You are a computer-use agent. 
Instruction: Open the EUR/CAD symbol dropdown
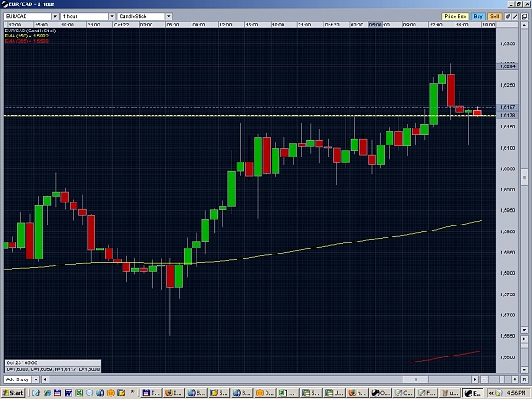(x=55, y=16)
